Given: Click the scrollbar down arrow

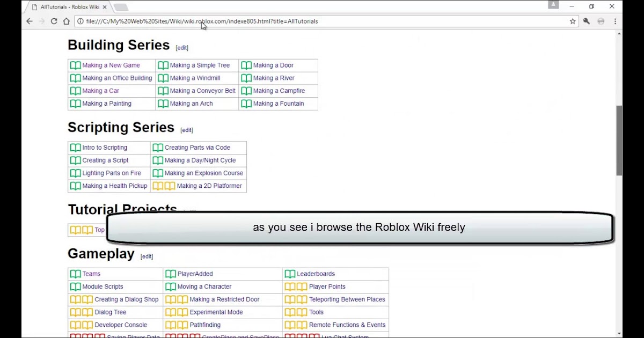Looking at the screenshot, I should [x=619, y=334].
